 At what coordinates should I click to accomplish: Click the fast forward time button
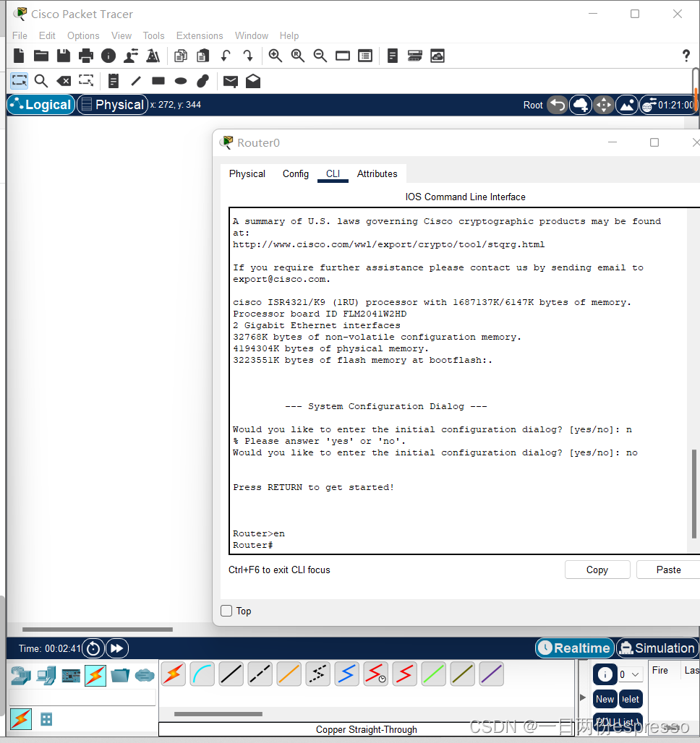117,648
